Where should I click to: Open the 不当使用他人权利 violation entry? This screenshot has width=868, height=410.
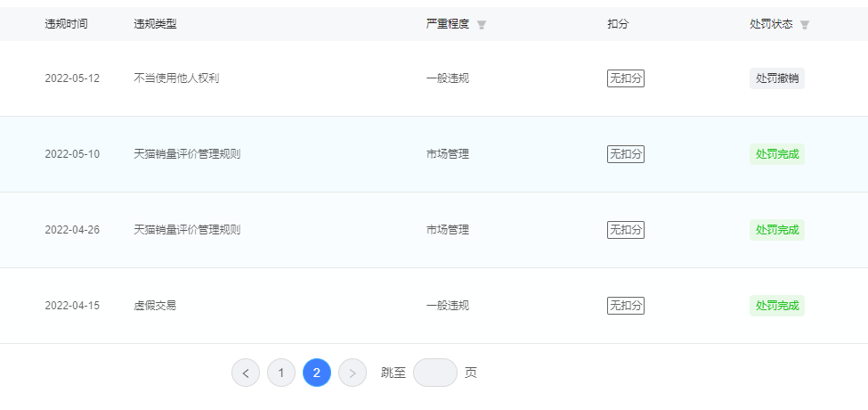point(176,78)
